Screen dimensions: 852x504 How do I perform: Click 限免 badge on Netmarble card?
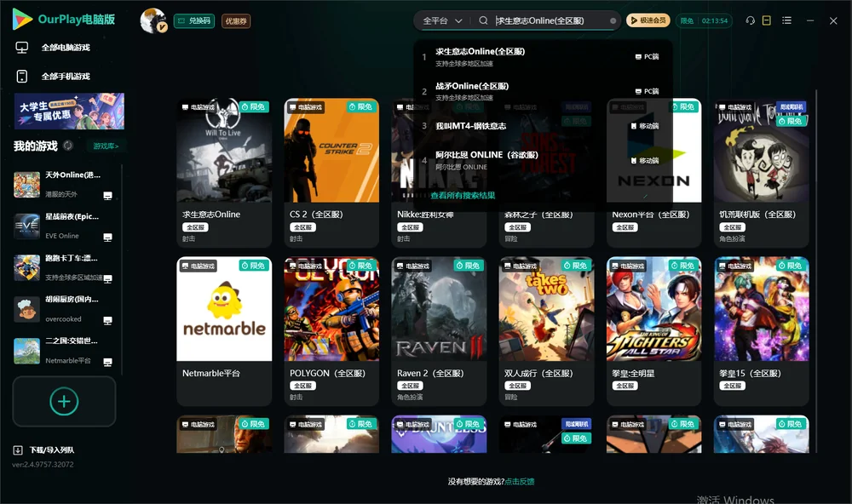click(x=254, y=265)
